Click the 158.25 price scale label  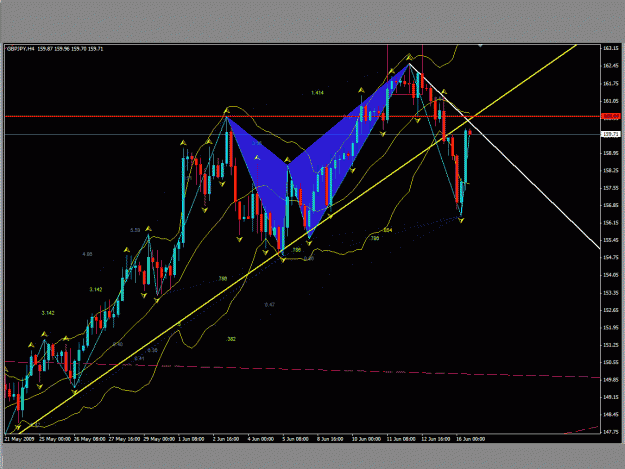pos(609,171)
